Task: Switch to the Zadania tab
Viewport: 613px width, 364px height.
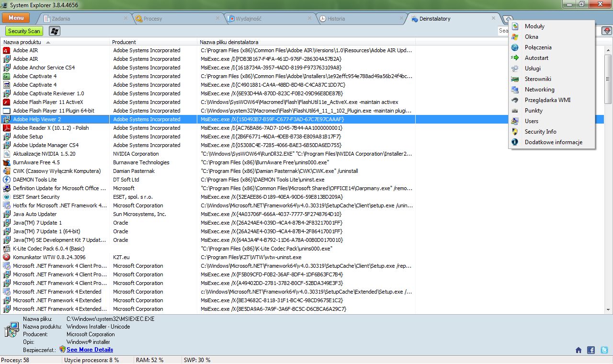Action: pos(85,19)
